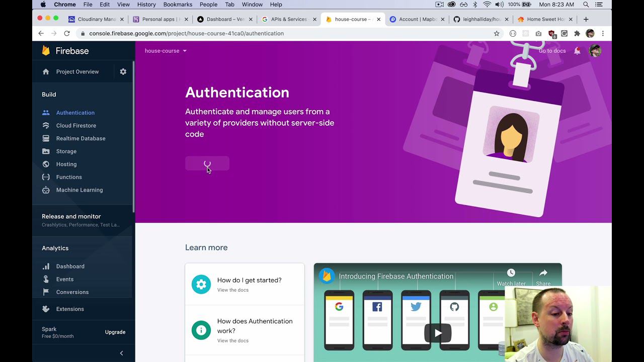Open the Bookmarks menu in the menu bar

click(x=178, y=5)
